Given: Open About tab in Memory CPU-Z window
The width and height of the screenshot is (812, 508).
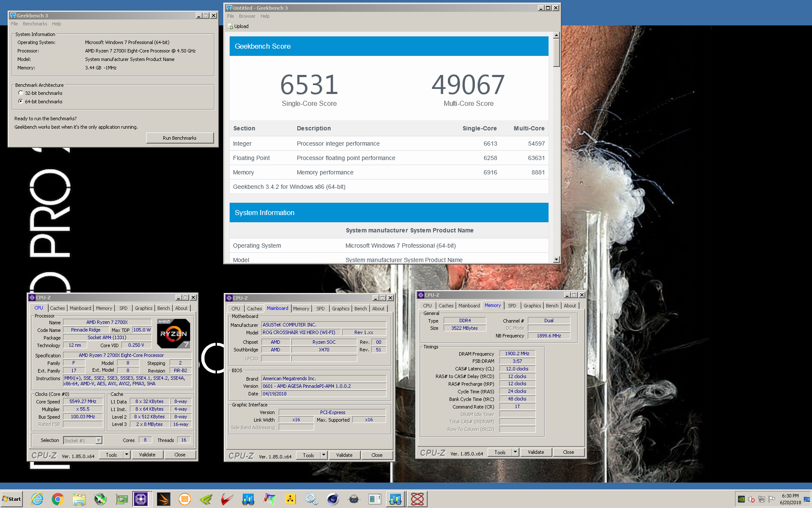Looking at the screenshot, I should tap(570, 306).
